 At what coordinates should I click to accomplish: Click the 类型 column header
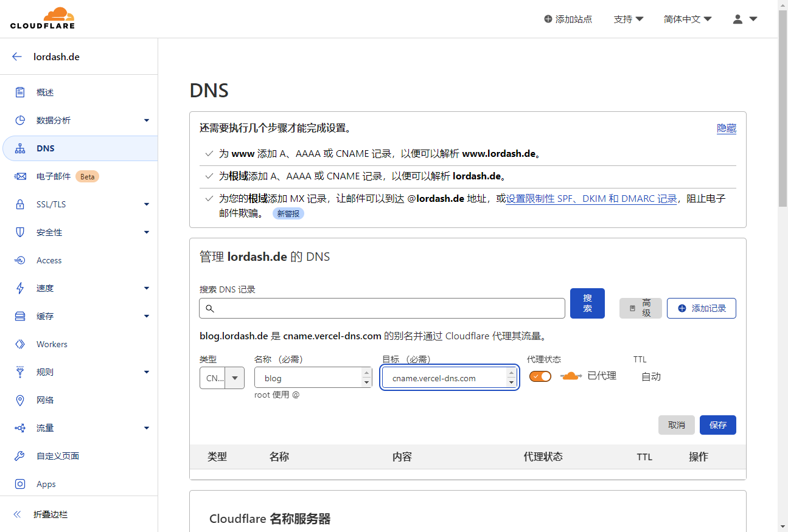(217, 457)
